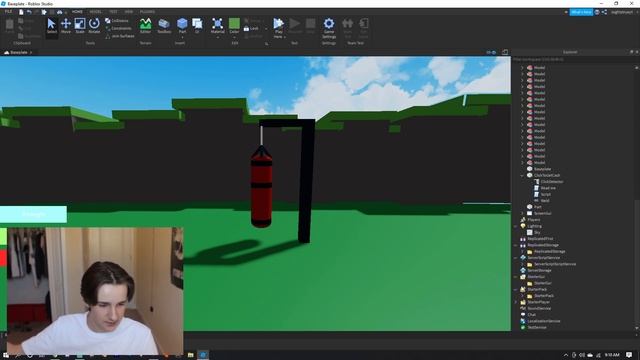640x360 pixels.
Task: Click the What's New button
Action: pyautogui.click(x=581, y=12)
